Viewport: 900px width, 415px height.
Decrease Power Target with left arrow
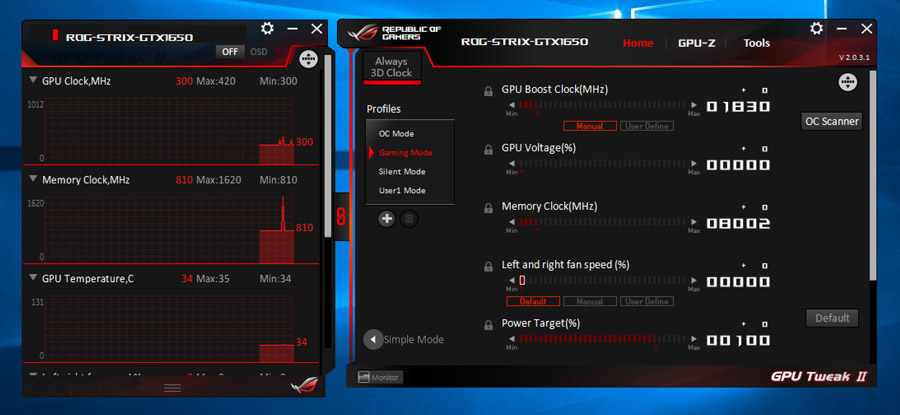click(511, 339)
